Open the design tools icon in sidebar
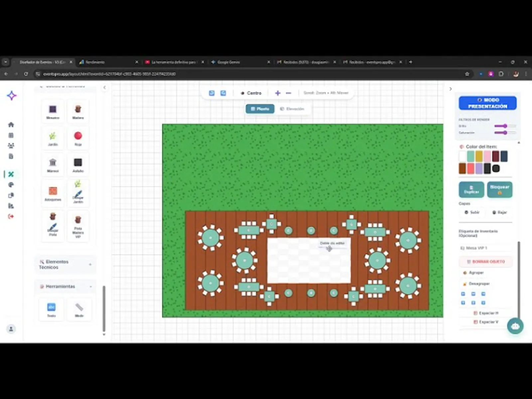This screenshot has width=532, height=399. coord(11,174)
